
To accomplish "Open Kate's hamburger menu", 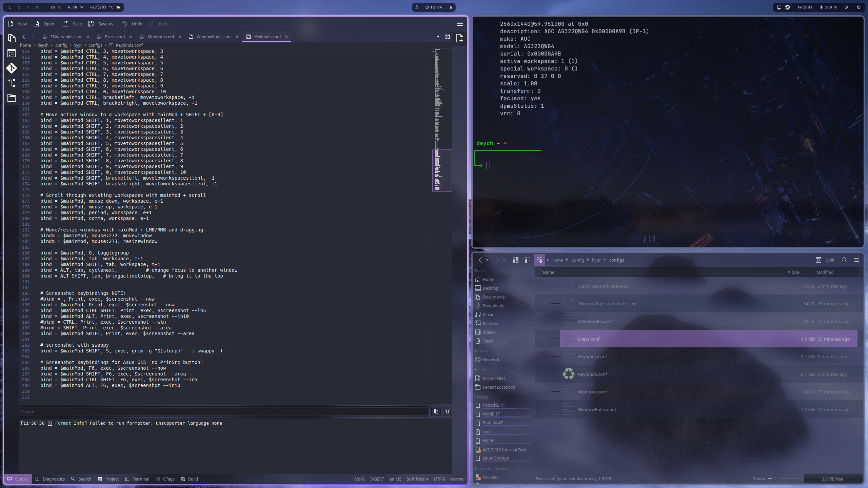I will pyautogui.click(x=460, y=24).
